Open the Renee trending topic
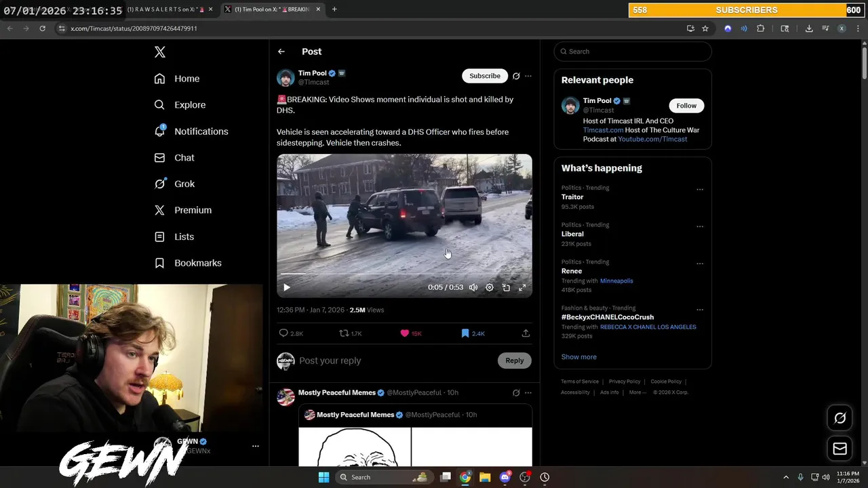 [572, 271]
